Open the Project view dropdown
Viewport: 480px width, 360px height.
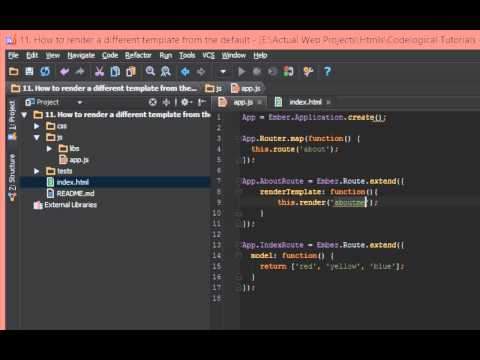point(80,102)
